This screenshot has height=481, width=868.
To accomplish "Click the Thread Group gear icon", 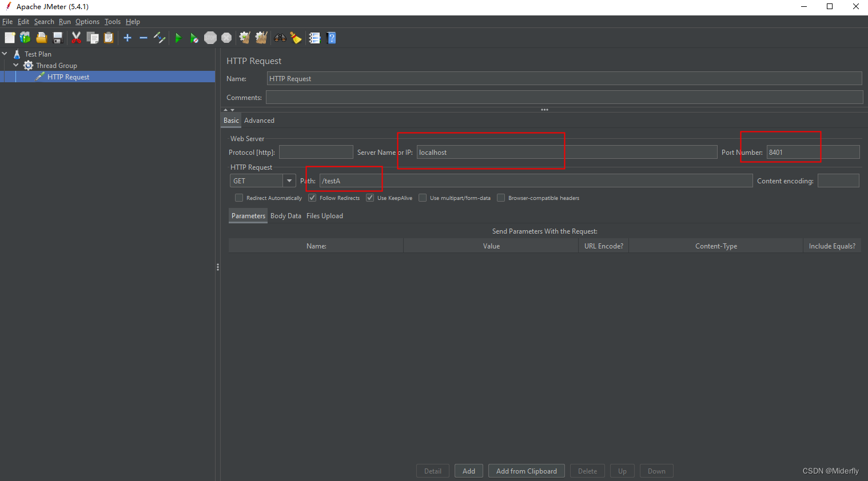I will pyautogui.click(x=28, y=65).
